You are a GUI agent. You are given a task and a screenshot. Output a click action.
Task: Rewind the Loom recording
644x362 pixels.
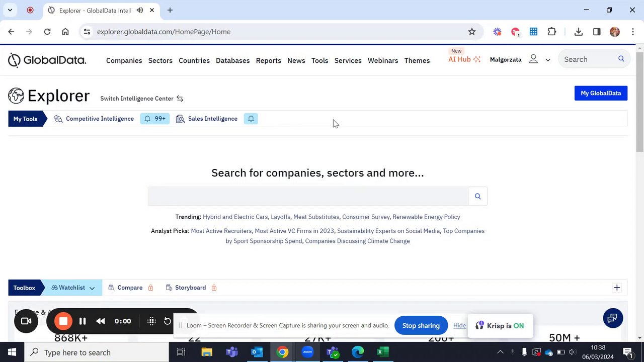click(101, 321)
